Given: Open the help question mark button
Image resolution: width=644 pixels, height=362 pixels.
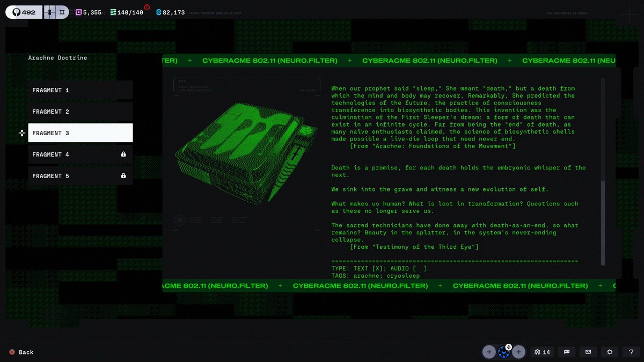Looking at the screenshot, I should tap(631, 352).
